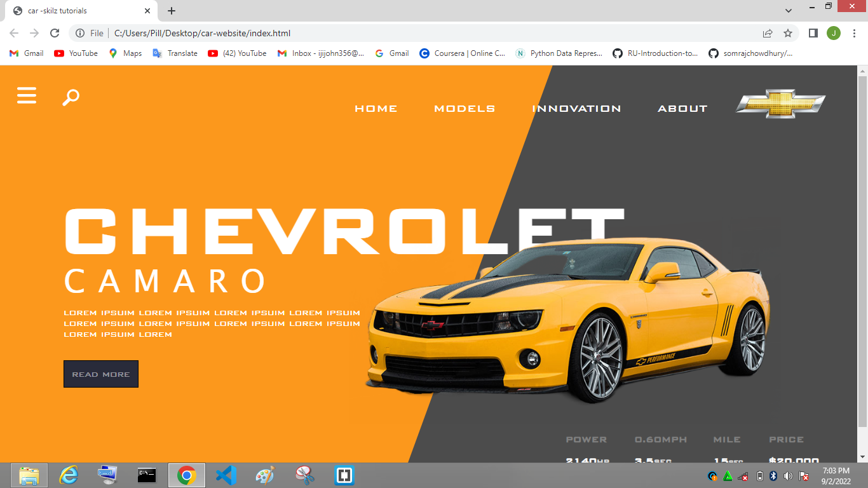The image size is (868, 488).
Task: Go to the ABOUT page link
Action: 682,108
